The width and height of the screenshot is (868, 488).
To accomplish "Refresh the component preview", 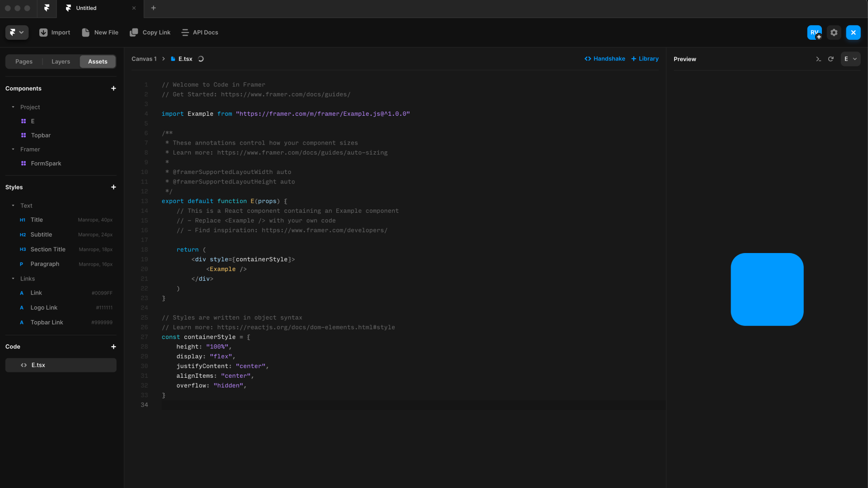I will [830, 59].
